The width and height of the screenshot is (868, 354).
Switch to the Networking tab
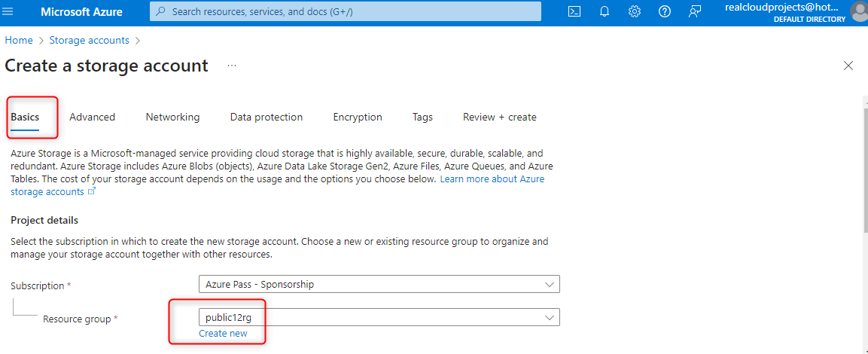point(172,117)
